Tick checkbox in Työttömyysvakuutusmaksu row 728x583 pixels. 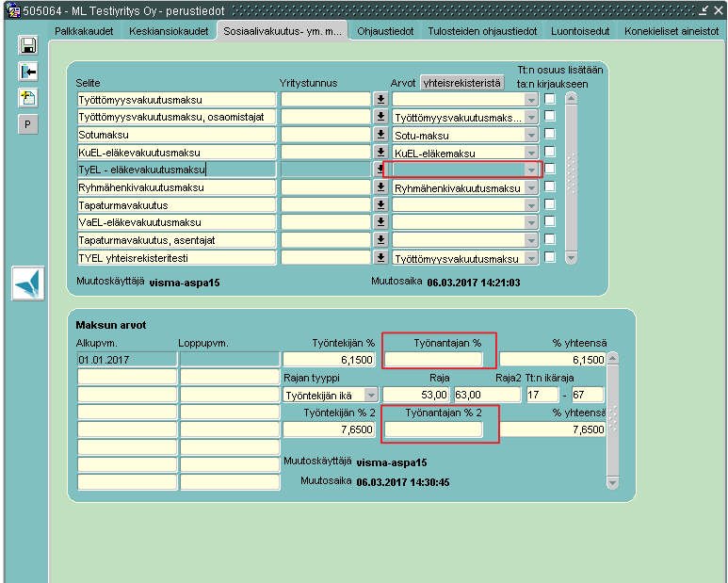point(550,98)
